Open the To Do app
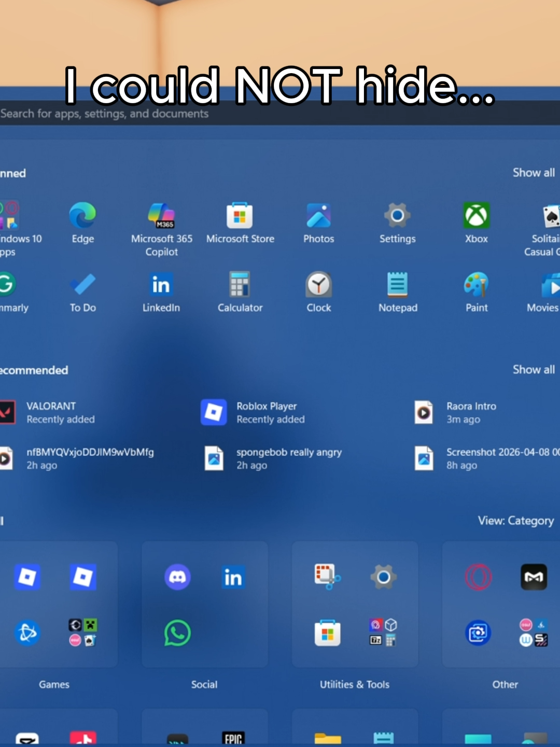Screen dimensions: 560x747 click(83, 293)
